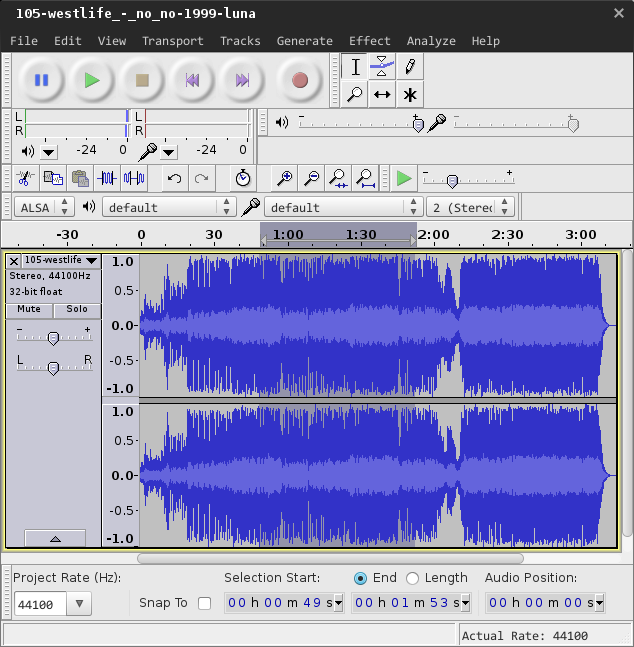The height and width of the screenshot is (647, 634).
Task: Click the Undo arrow icon
Action: pyautogui.click(x=174, y=178)
